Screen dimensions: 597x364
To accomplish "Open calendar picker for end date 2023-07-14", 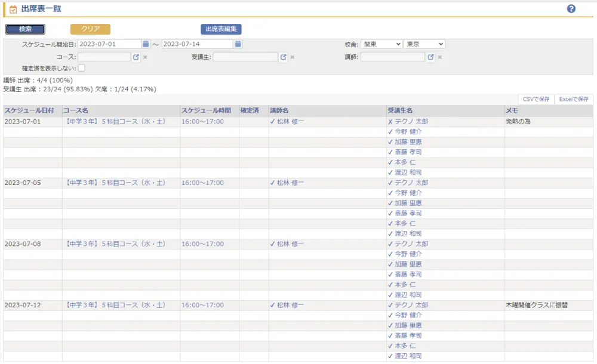I will pos(238,44).
